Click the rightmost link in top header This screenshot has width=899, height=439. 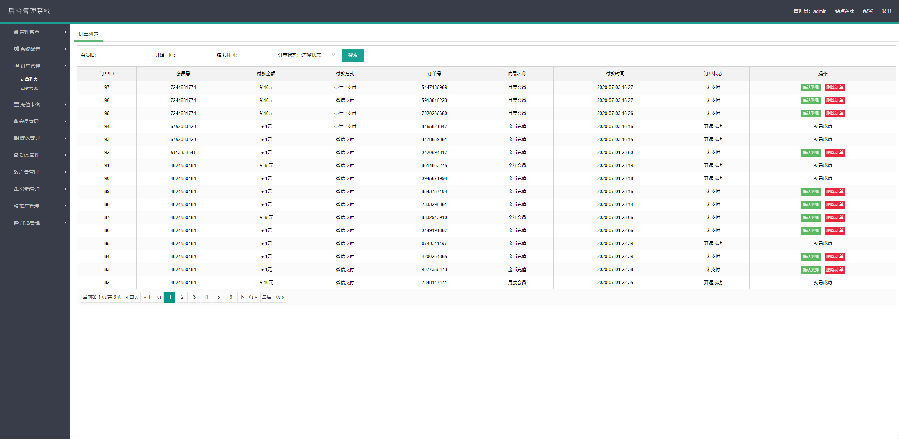[x=886, y=11]
